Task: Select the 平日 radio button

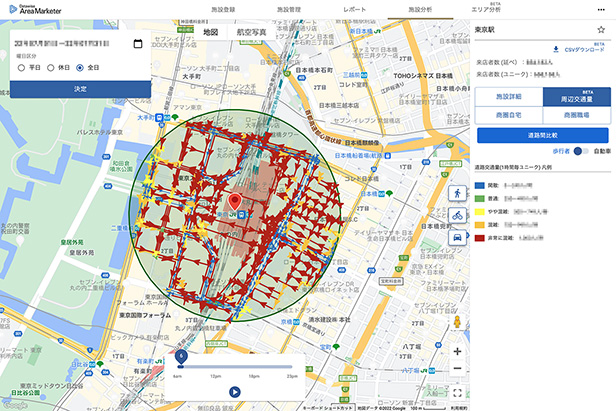Action: tap(21, 68)
